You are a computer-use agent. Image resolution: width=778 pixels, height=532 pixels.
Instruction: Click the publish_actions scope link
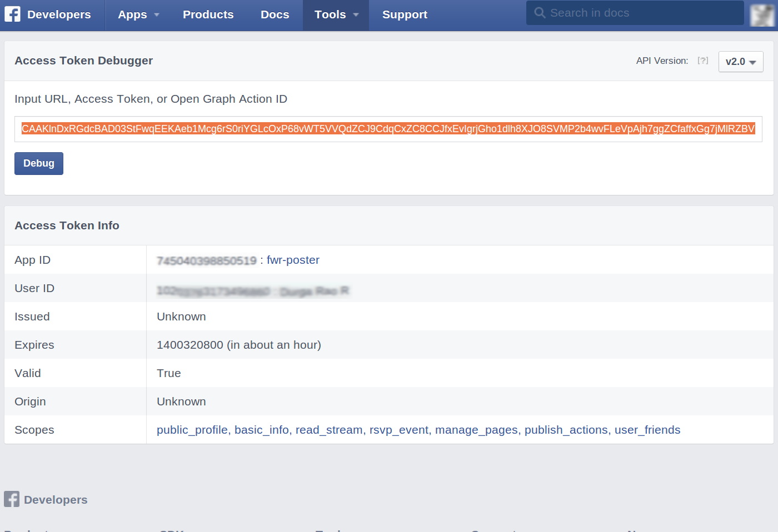tap(566, 430)
